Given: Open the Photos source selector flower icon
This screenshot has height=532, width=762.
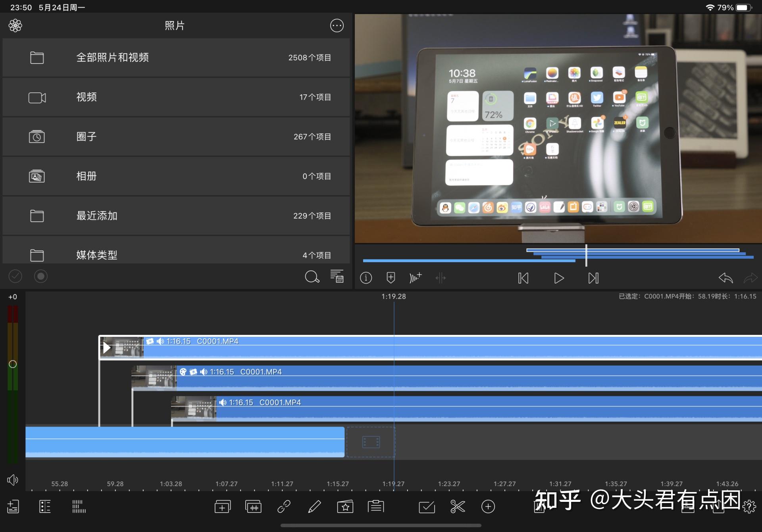Looking at the screenshot, I should tap(15, 26).
